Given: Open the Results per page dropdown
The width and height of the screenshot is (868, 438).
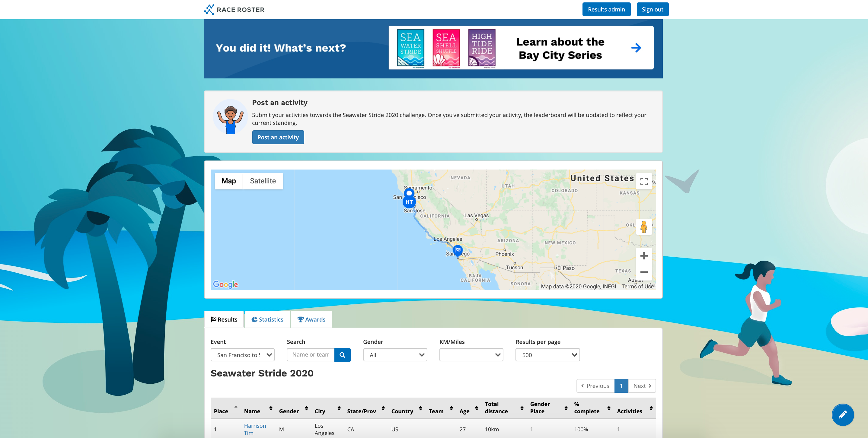Looking at the screenshot, I should pos(547,355).
